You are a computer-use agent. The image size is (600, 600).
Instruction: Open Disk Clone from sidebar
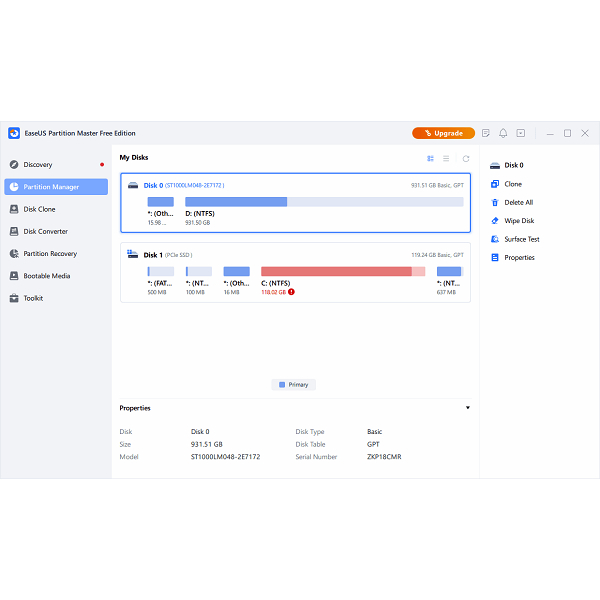[x=56, y=209]
